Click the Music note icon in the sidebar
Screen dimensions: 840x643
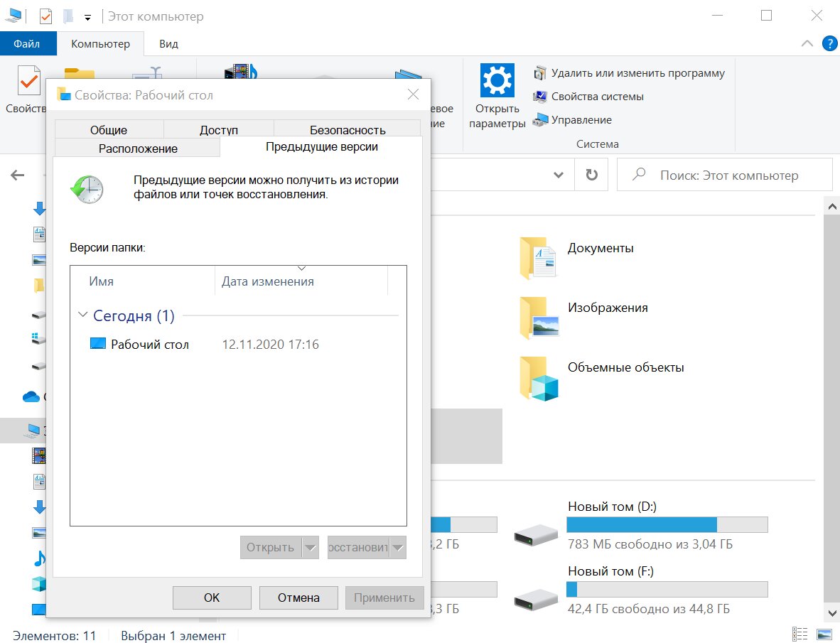coord(40,558)
